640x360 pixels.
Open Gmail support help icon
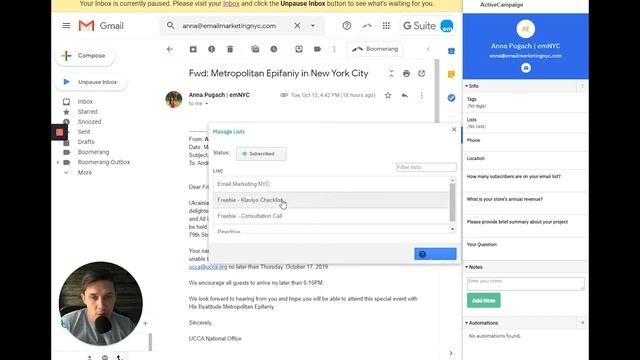pyautogui.click(x=347, y=26)
